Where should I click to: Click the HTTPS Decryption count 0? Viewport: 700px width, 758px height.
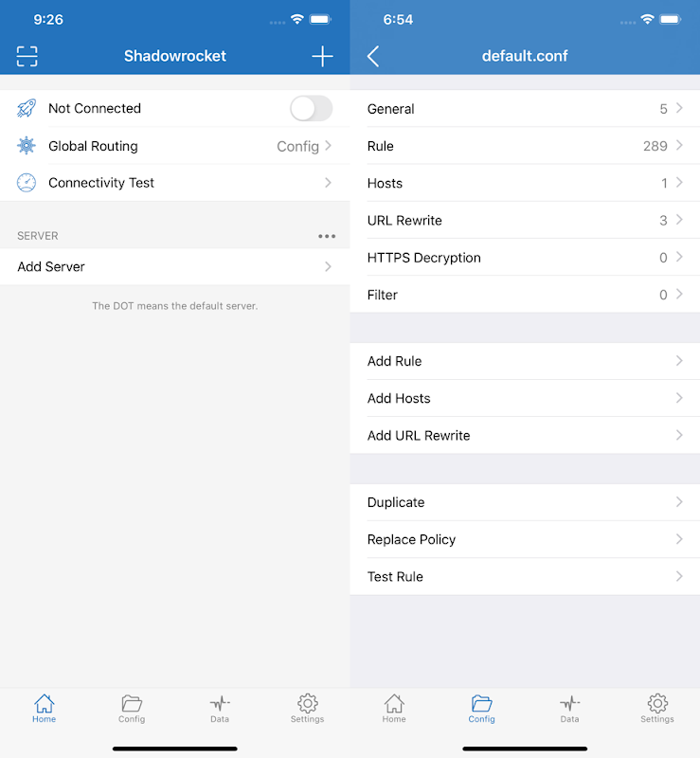click(663, 258)
